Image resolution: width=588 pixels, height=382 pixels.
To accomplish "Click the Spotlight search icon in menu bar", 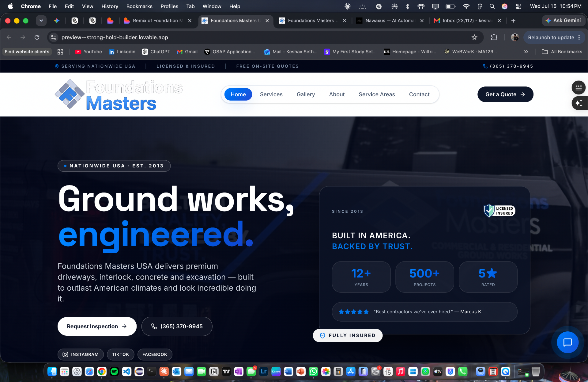I will (x=492, y=6).
